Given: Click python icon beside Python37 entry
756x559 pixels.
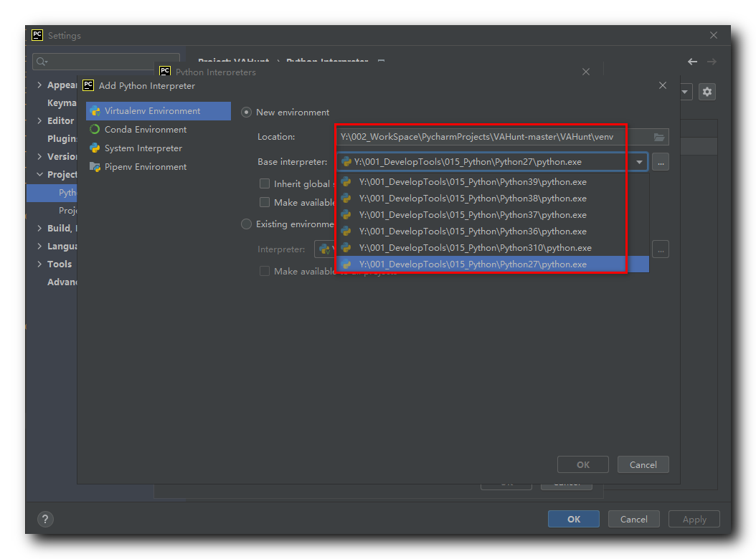Looking at the screenshot, I should click(x=346, y=214).
